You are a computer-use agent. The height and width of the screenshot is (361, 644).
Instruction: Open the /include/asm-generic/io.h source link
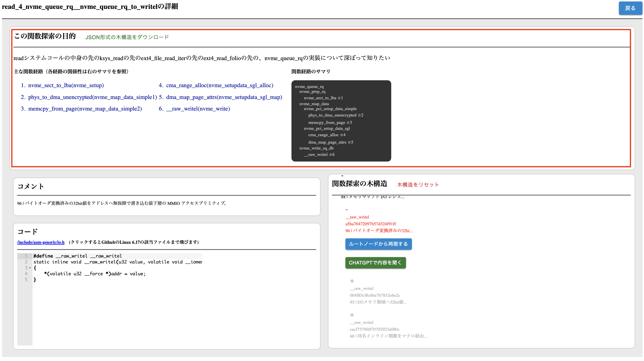point(41,242)
